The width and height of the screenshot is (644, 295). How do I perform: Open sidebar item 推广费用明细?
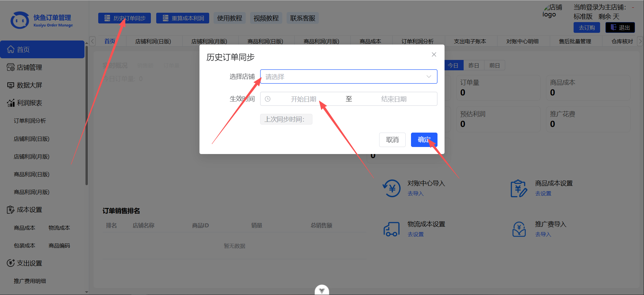click(x=30, y=281)
